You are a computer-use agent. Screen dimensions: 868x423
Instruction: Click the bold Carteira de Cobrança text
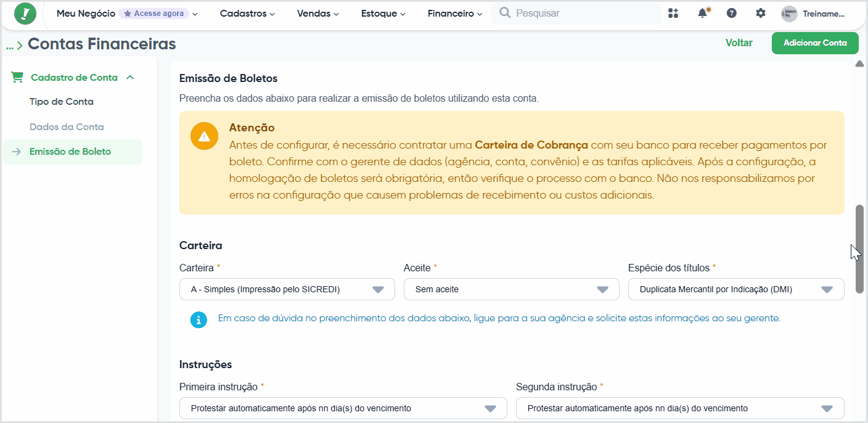[531, 145]
